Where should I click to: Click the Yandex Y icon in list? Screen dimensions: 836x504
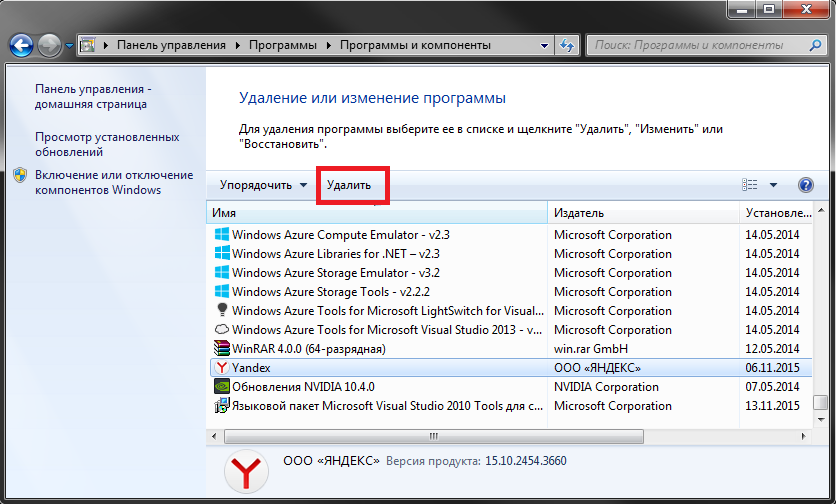[221, 368]
